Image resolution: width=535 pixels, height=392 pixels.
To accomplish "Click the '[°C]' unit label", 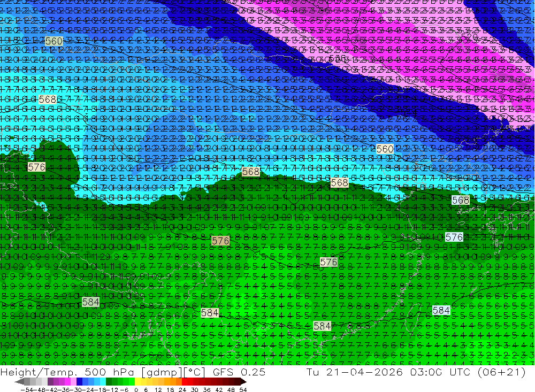I will click(x=194, y=372).
